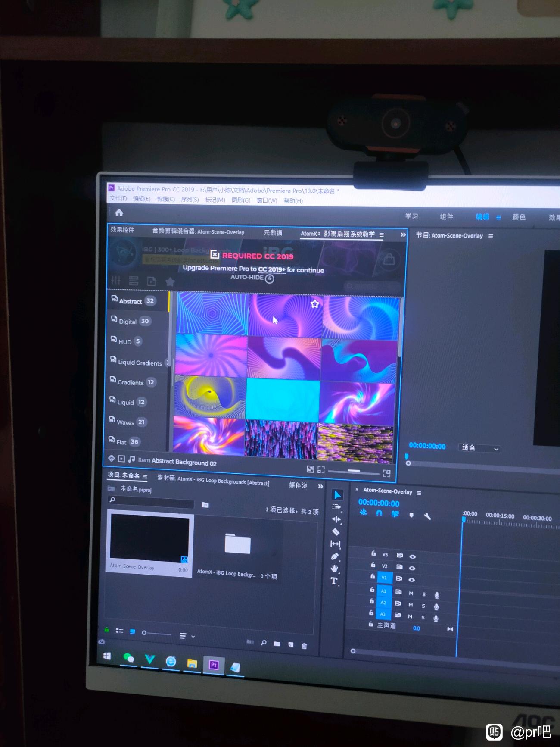Image resolution: width=560 pixels, height=747 pixels.
Task: Select the Slip tool
Action: pos(336,544)
